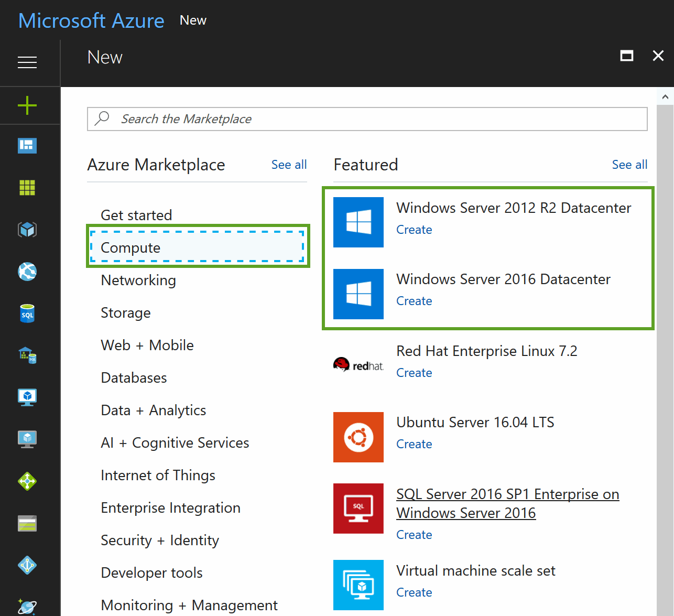
Task: Click the red SQL Server icon
Action: click(358, 509)
